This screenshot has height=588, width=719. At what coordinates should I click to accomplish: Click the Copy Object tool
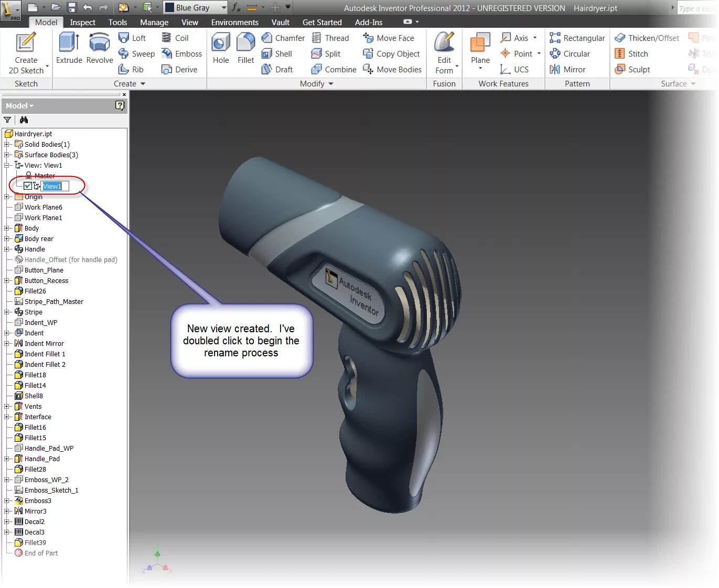coord(391,53)
